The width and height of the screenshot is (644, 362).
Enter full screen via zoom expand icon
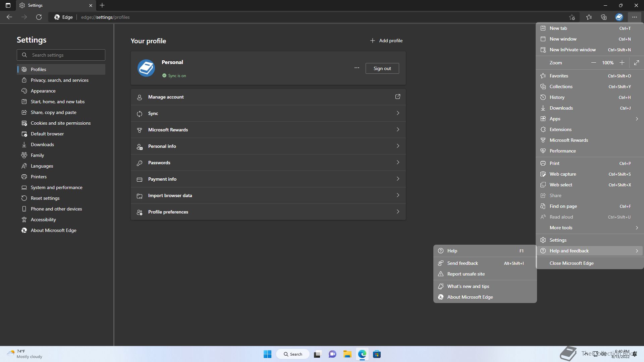click(x=636, y=63)
